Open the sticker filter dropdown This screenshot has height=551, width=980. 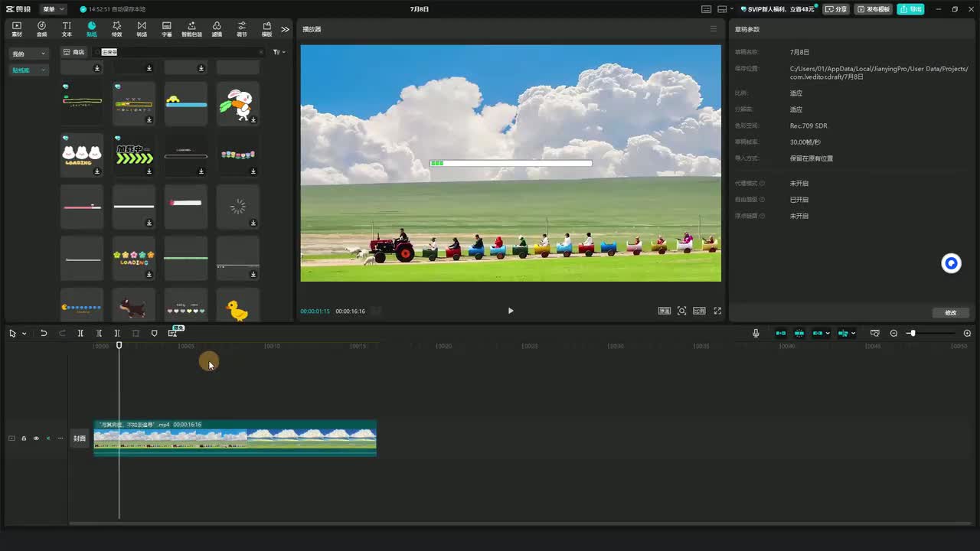coord(279,52)
